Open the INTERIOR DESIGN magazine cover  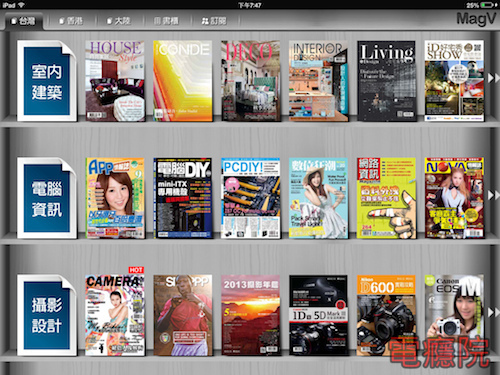coord(319,81)
